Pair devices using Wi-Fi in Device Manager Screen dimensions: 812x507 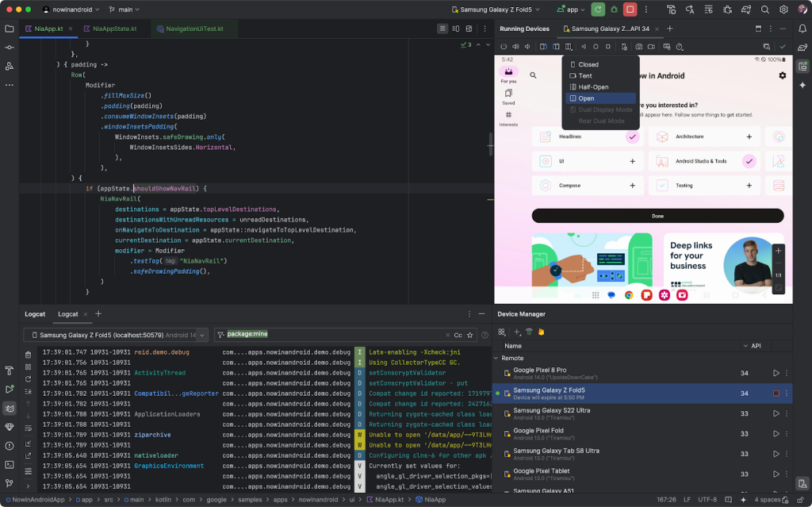(529, 332)
